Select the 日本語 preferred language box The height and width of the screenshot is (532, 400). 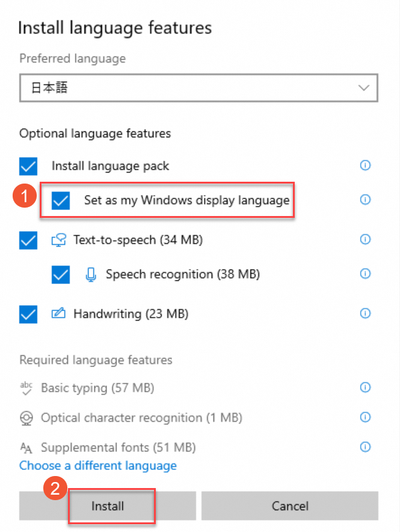click(198, 88)
